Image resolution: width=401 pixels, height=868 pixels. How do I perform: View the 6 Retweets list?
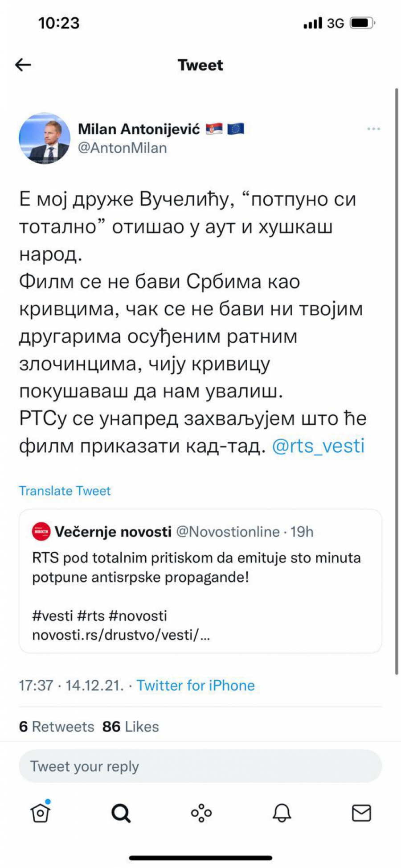point(57,727)
